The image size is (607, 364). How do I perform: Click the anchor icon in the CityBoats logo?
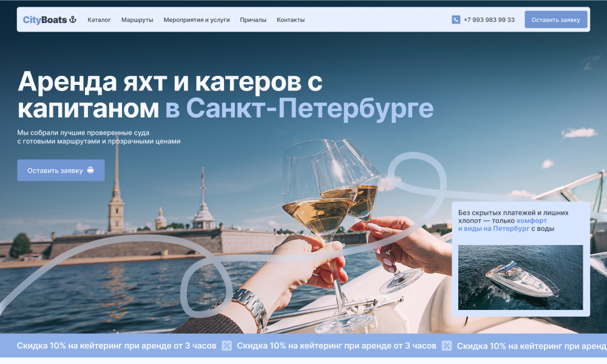73,19
